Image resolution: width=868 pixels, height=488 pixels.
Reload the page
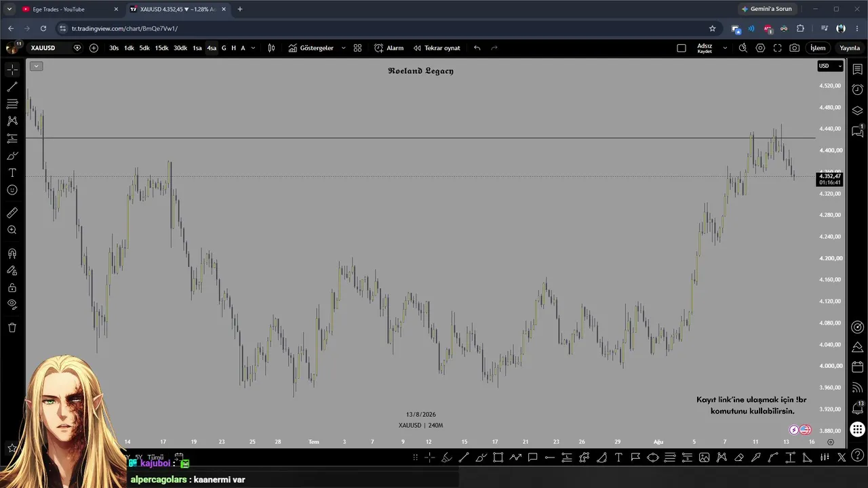pos(43,28)
